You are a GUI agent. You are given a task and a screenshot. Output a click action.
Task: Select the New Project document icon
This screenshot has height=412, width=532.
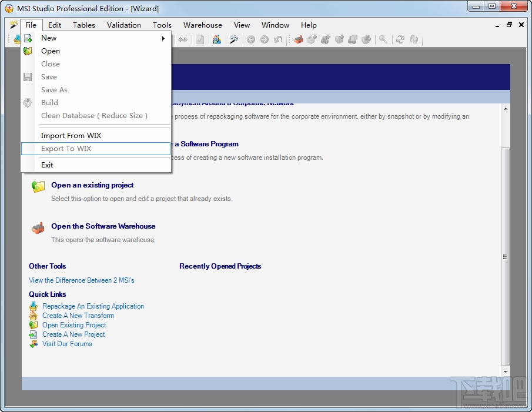[28, 38]
